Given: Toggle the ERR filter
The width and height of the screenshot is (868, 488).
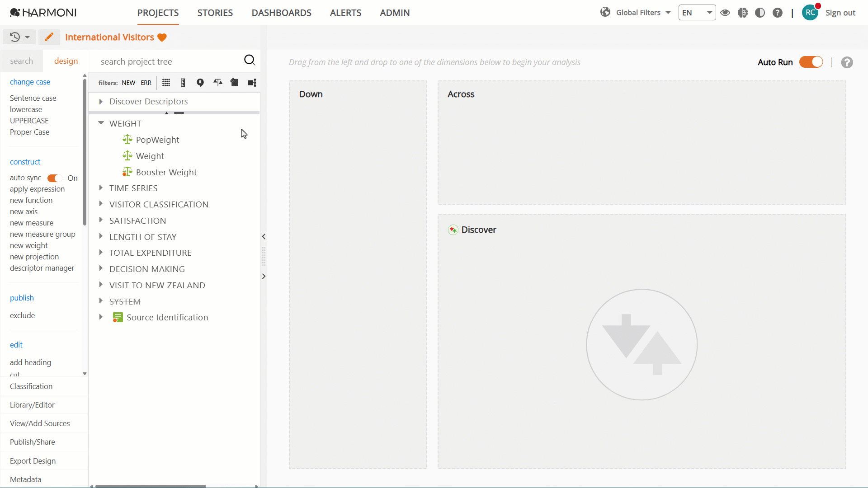Looking at the screenshot, I should click(146, 83).
